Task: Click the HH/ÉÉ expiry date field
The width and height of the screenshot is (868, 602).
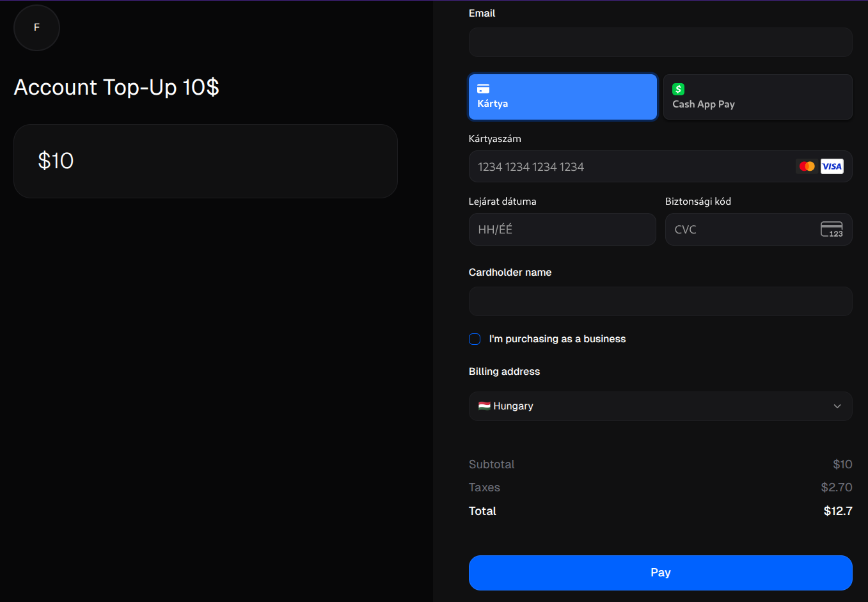Action: (562, 229)
